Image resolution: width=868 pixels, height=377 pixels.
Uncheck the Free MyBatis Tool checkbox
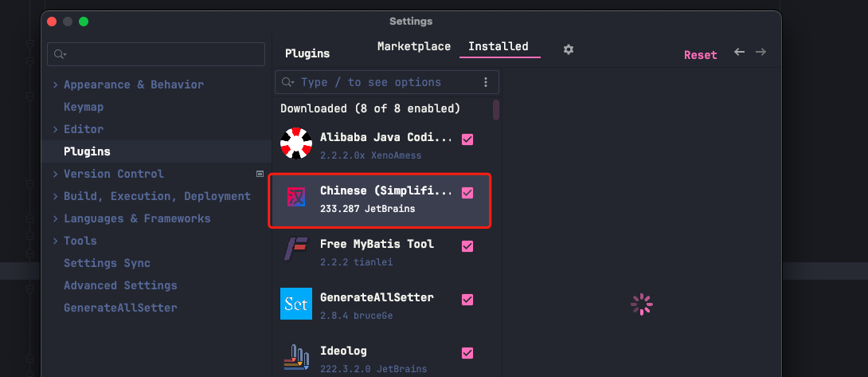point(467,246)
